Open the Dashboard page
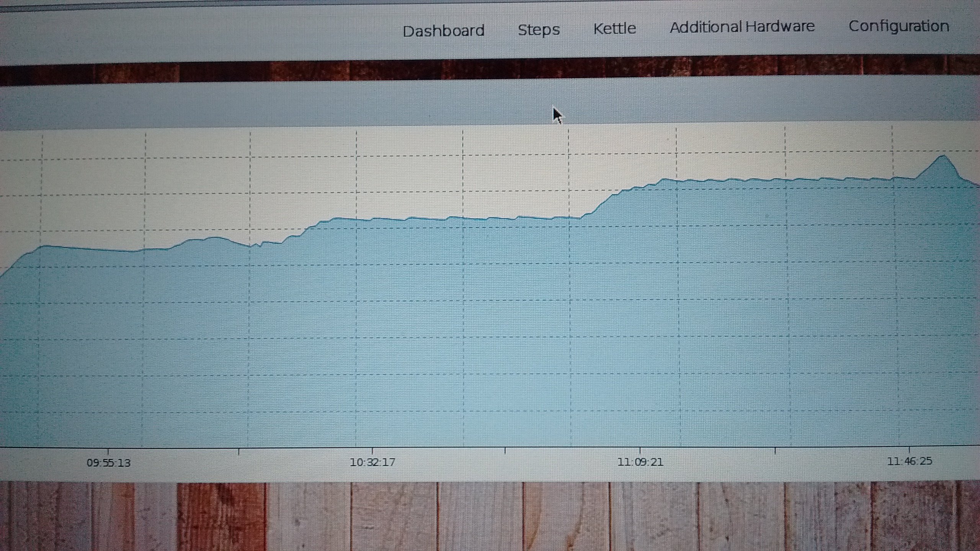The height and width of the screenshot is (551, 980). (443, 31)
